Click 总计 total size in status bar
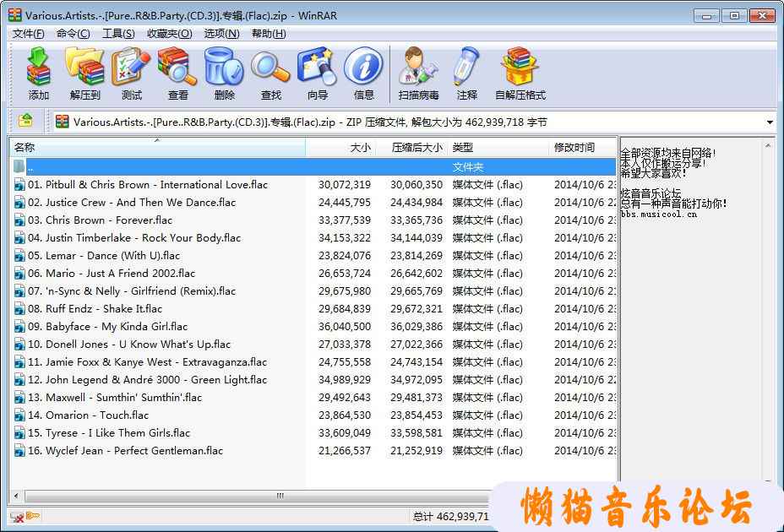Image resolution: width=784 pixels, height=532 pixels. coord(451,517)
